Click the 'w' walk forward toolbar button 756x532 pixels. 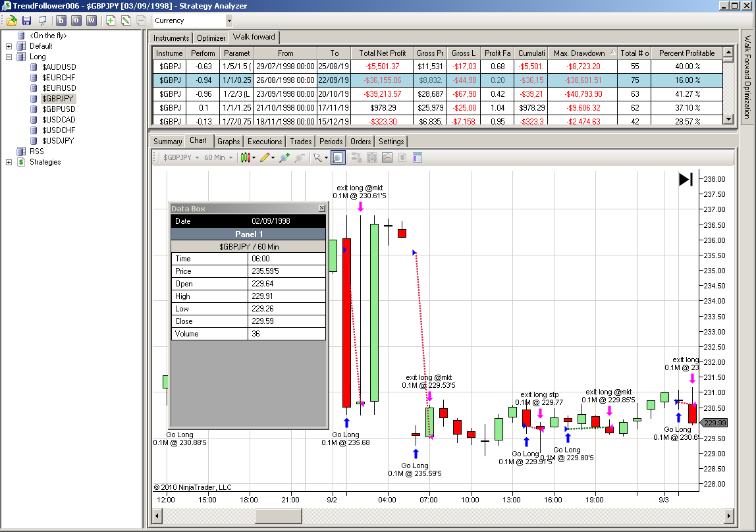(x=92, y=20)
